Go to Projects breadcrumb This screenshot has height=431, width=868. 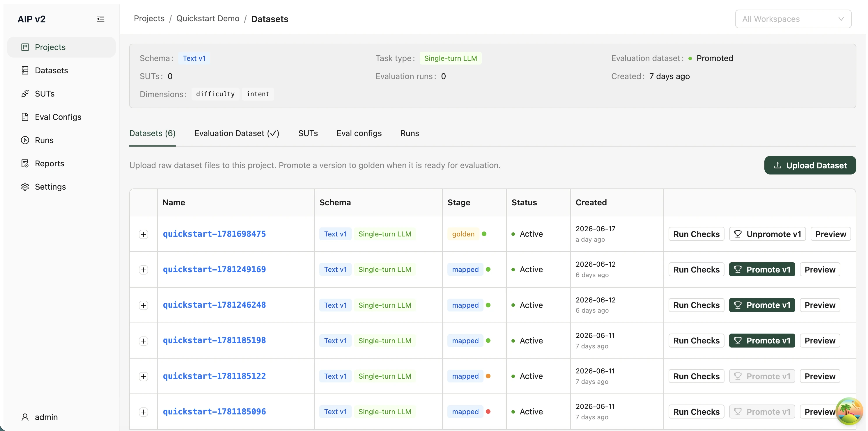coord(149,19)
